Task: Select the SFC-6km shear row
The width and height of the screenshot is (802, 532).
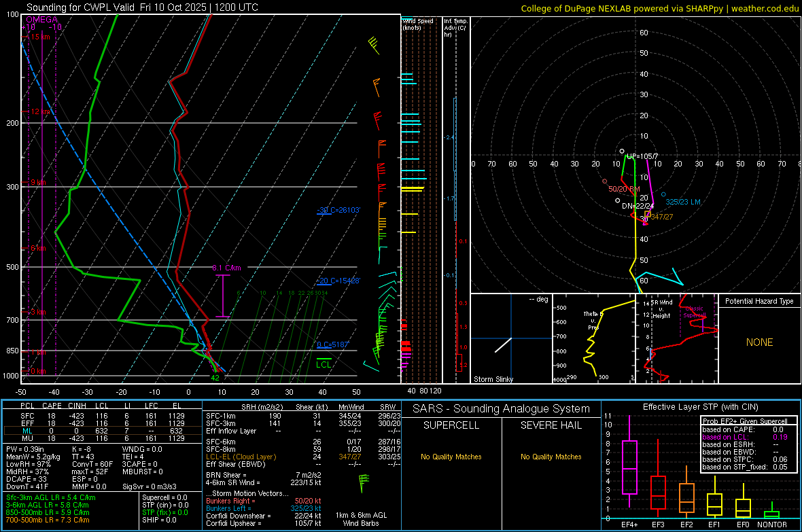Action: 303,442
